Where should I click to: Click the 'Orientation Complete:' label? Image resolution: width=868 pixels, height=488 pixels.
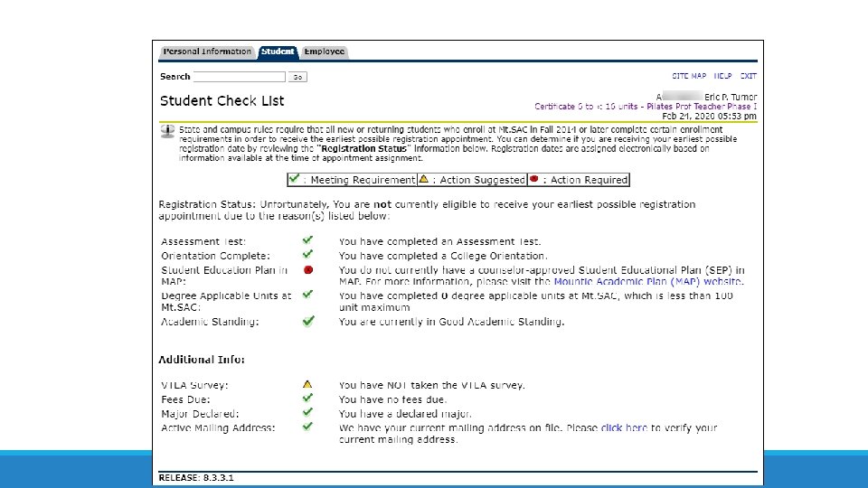click(x=215, y=256)
